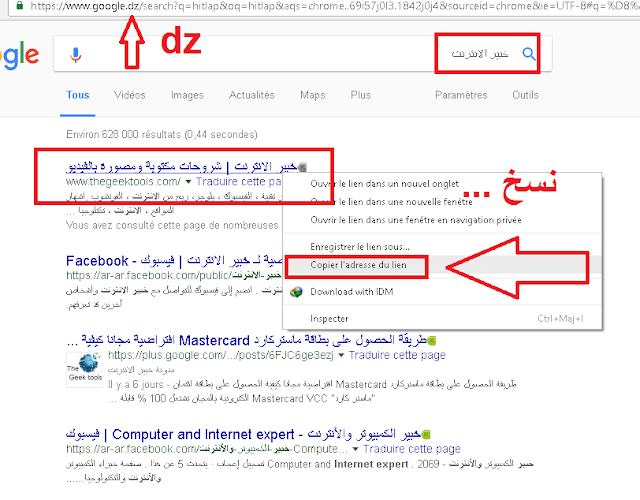Open the Actualités tab

[x=251, y=95]
